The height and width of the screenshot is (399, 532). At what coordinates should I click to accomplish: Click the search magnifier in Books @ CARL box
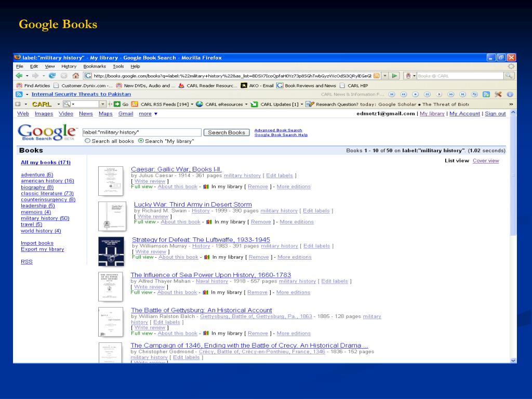[x=508, y=76]
